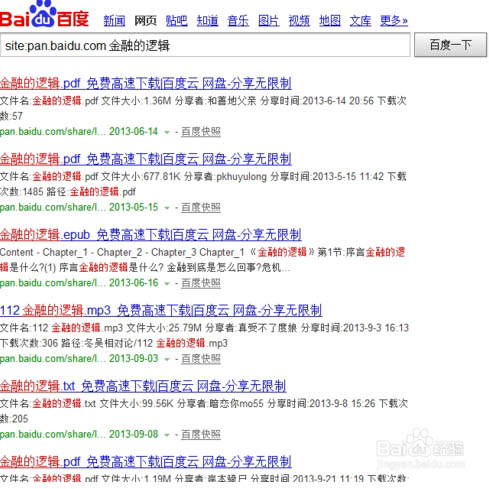Click the 百度一下 search button
489x489 pixels.
pyautogui.click(x=450, y=45)
